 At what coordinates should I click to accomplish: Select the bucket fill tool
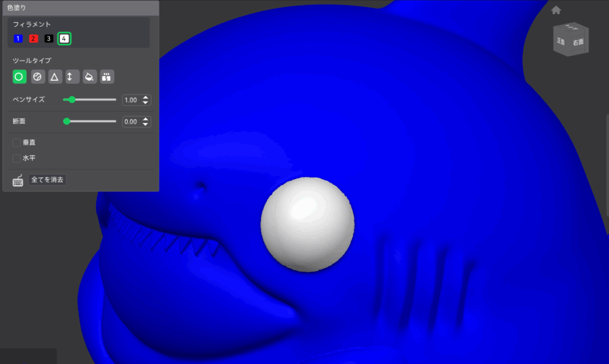[x=89, y=77]
